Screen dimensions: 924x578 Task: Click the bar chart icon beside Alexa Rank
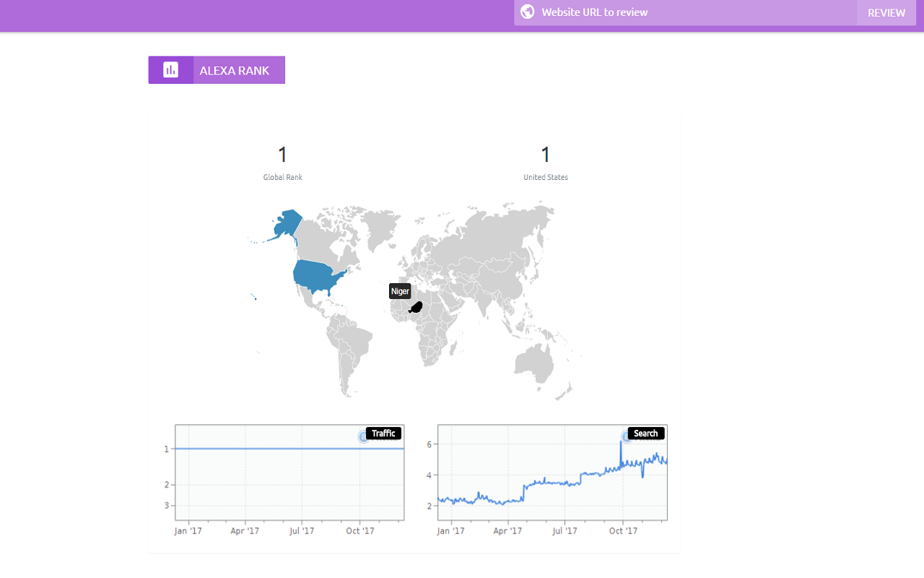pos(171,70)
